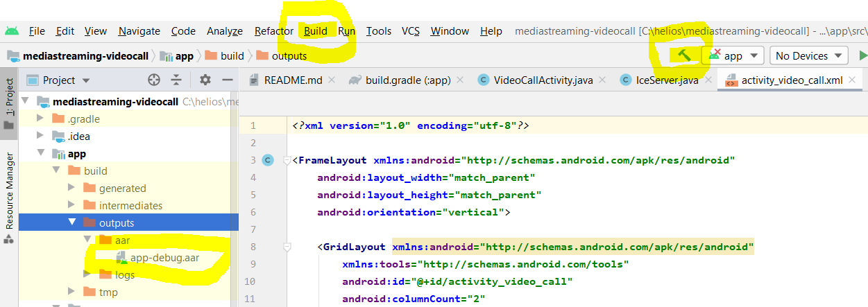Click the class gutter icon on line 3
868x307 pixels.
point(269,160)
